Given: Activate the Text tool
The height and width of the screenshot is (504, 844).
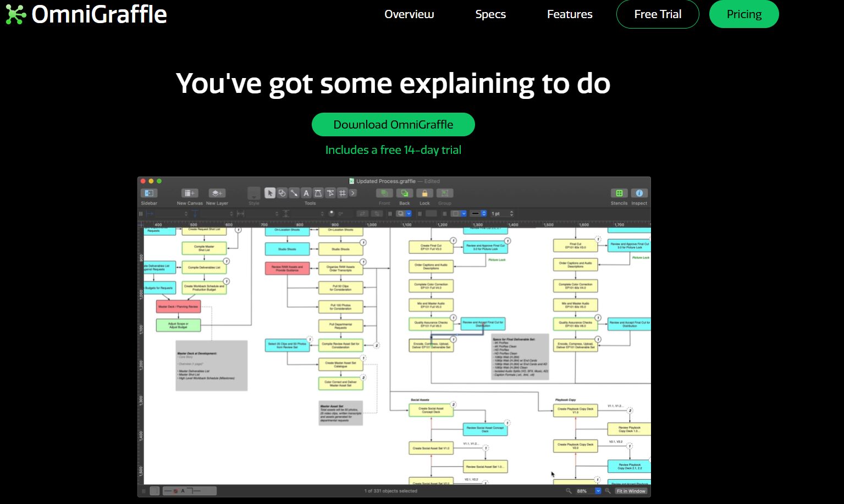Looking at the screenshot, I should tap(306, 193).
